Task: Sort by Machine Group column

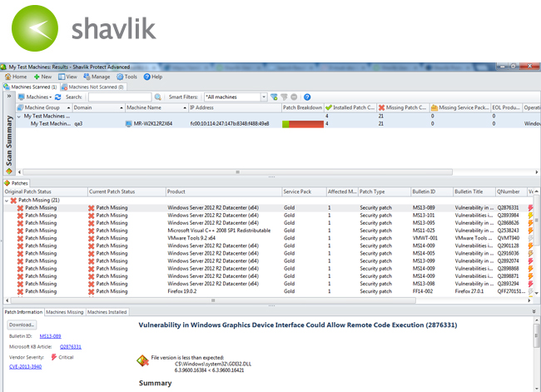Action: click(44, 107)
